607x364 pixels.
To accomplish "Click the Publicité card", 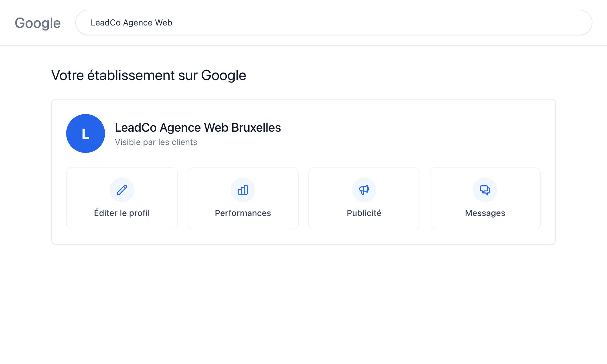I will (364, 198).
